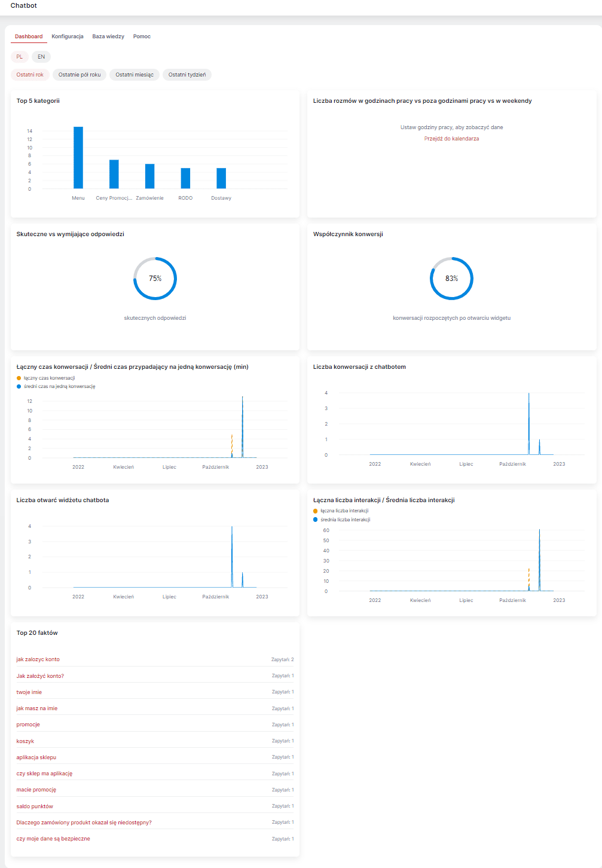The width and height of the screenshot is (602, 868).
Task: Follow the Przejdź do kalendarza link
Action: point(451,139)
